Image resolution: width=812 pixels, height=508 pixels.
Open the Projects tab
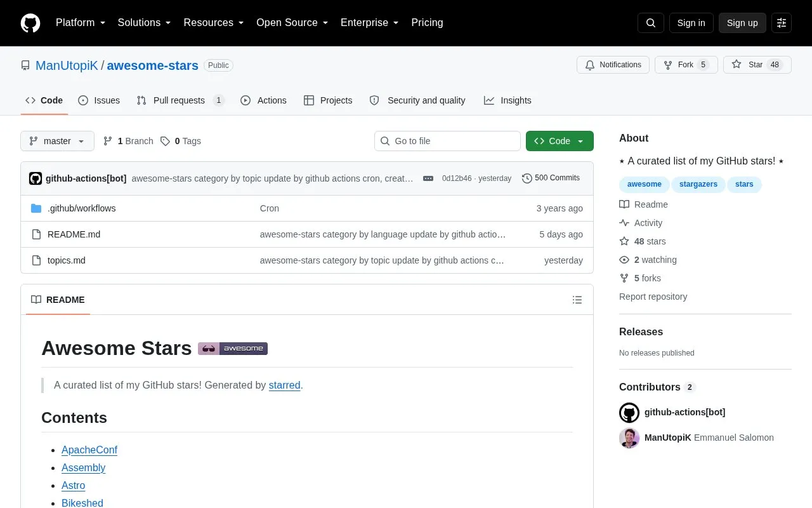(x=328, y=100)
